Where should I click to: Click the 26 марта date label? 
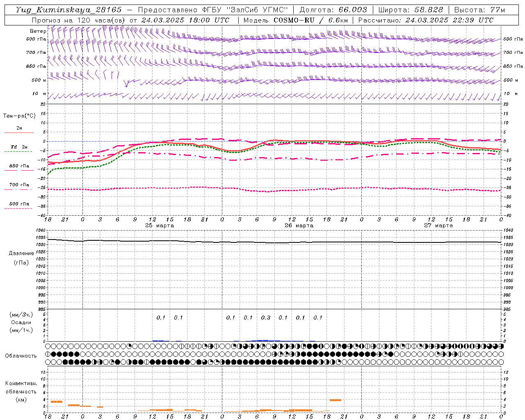click(x=299, y=226)
